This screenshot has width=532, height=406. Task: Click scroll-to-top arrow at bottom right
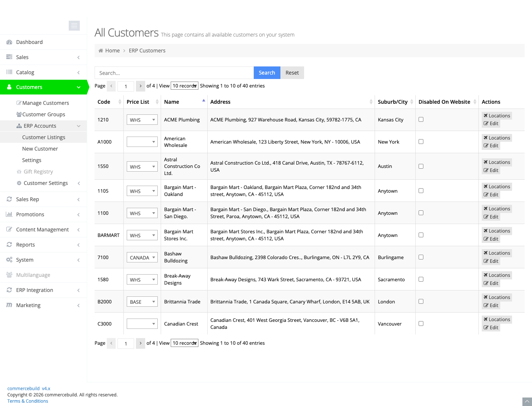coord(527,402)
